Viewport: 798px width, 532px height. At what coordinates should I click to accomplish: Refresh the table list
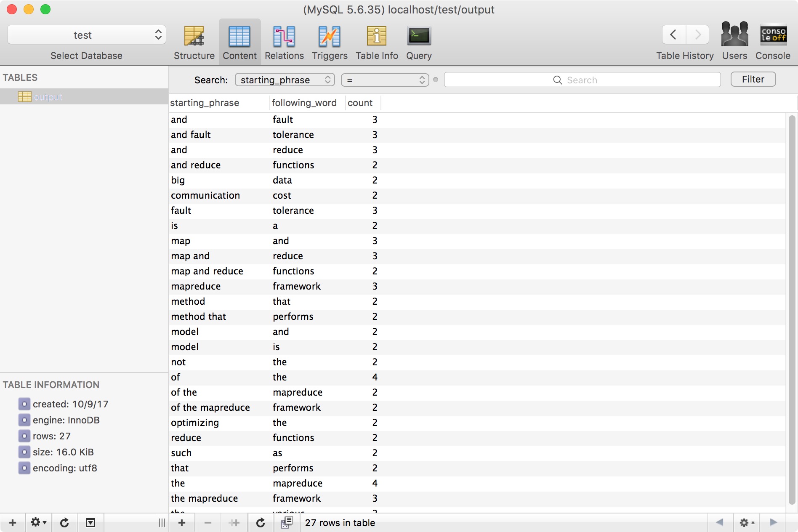tap(64, 523)
